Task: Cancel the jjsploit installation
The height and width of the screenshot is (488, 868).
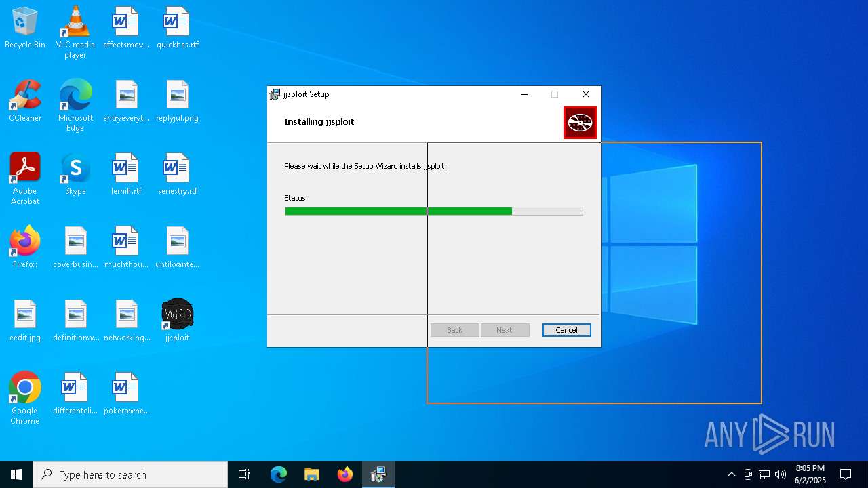Action: (x=566, y=330)
